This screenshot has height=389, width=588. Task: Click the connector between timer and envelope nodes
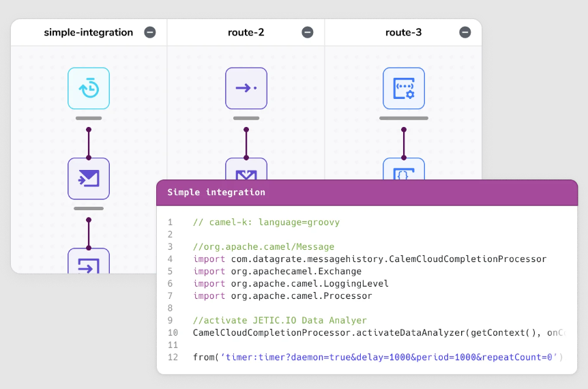click(x=89, y=143)
